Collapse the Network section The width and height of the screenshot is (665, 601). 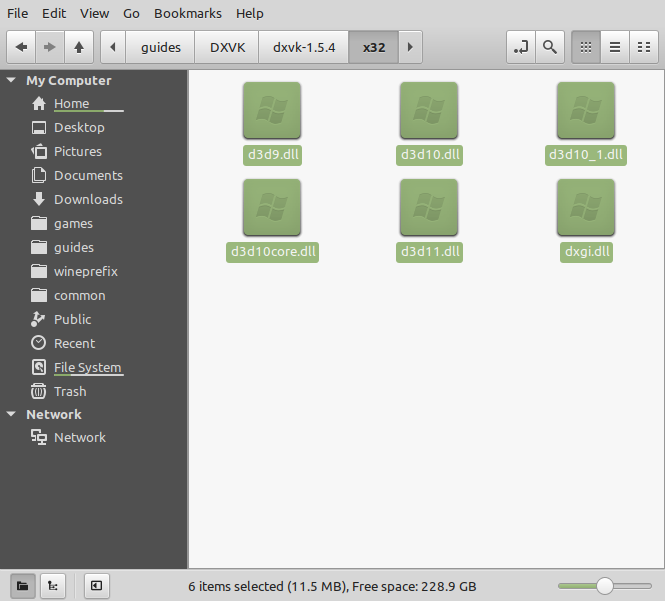pyautogui.click(x=11, y=414)
